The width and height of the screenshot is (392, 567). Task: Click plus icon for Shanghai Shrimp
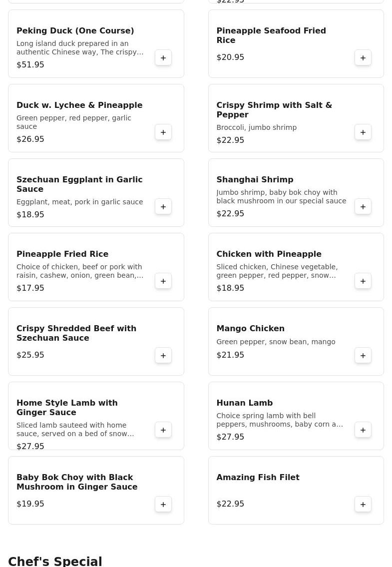tap(363, 207)
